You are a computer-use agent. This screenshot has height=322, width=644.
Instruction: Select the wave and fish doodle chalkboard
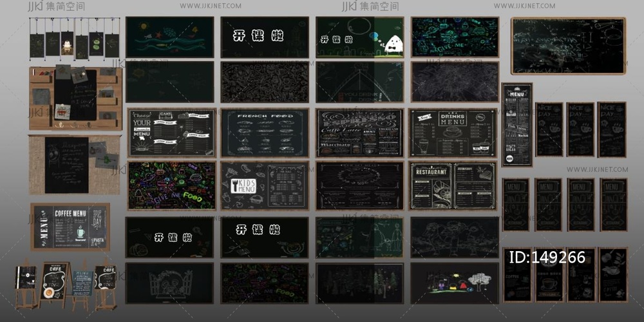point(169,37)
